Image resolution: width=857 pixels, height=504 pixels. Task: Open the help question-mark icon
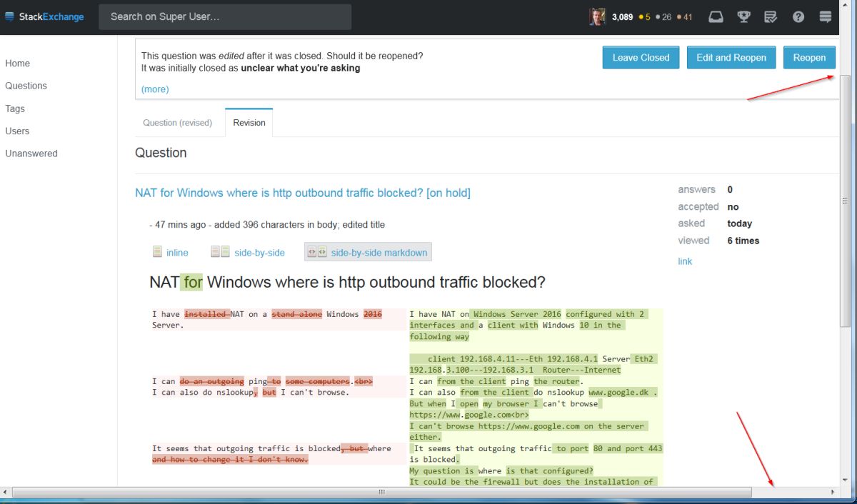point(798,17)
